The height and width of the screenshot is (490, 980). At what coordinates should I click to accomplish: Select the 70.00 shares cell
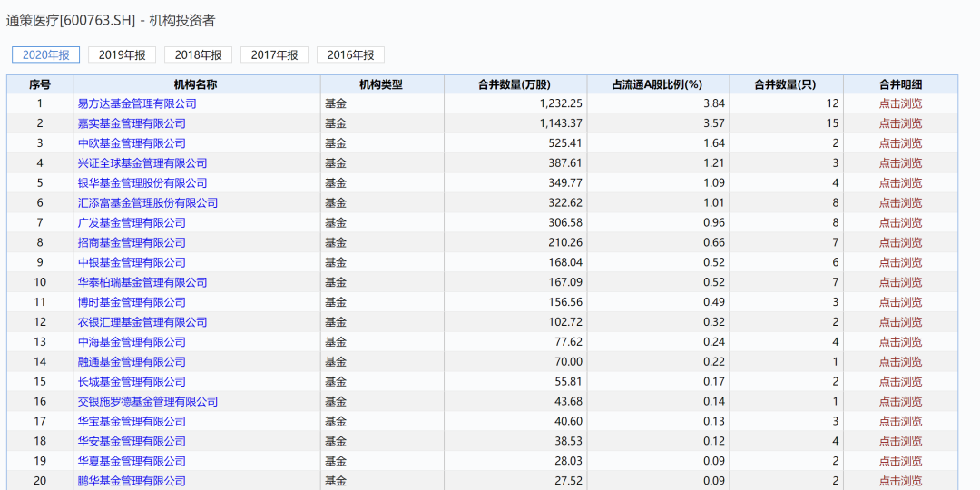[515, 362]
